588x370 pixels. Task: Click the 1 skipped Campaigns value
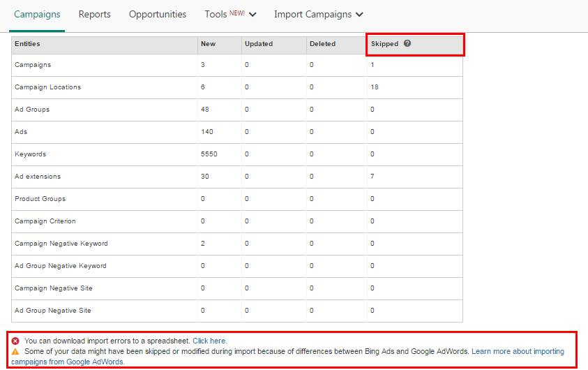tap(372, 65)
